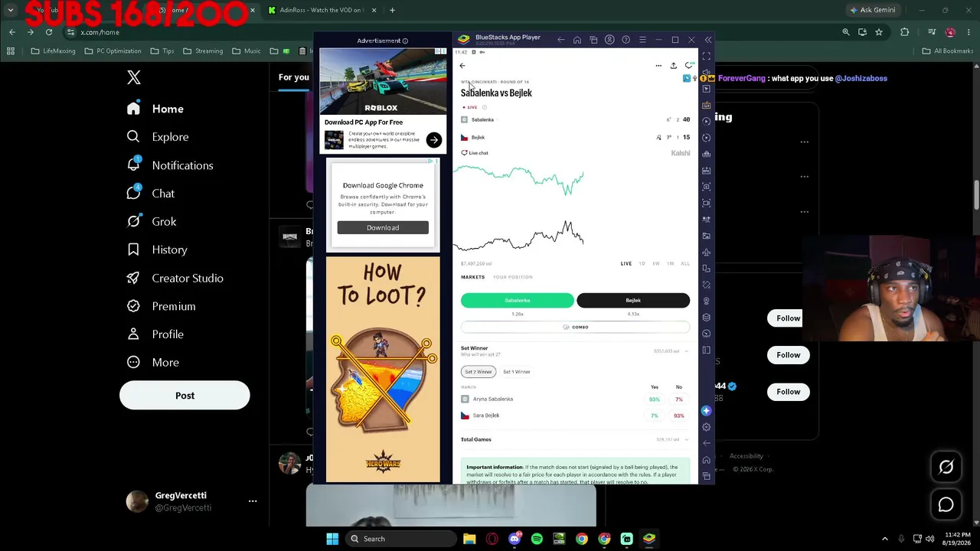
Task: Open BlueStacks help question mark
Action: 626,40
